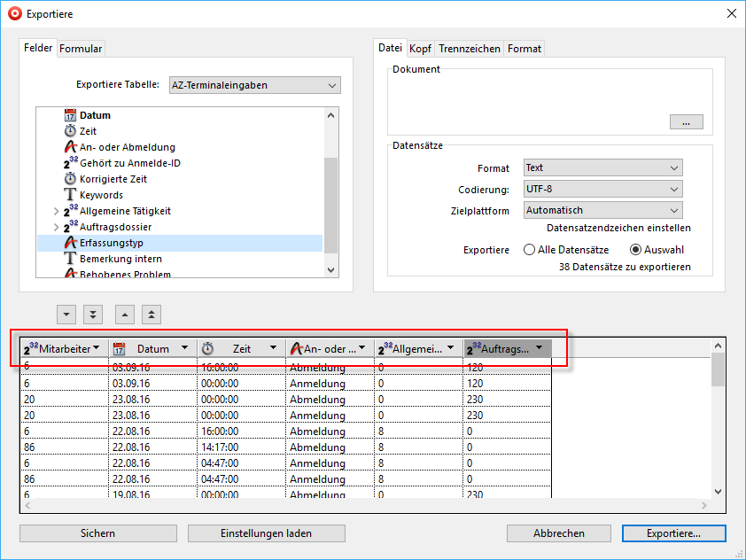Click the Einstellungen laden button

tap(266, 533)
